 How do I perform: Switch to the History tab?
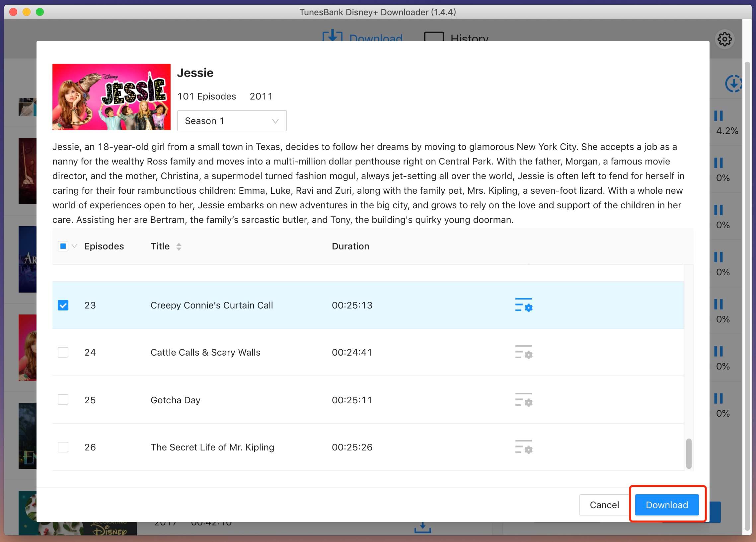[456, 36]
